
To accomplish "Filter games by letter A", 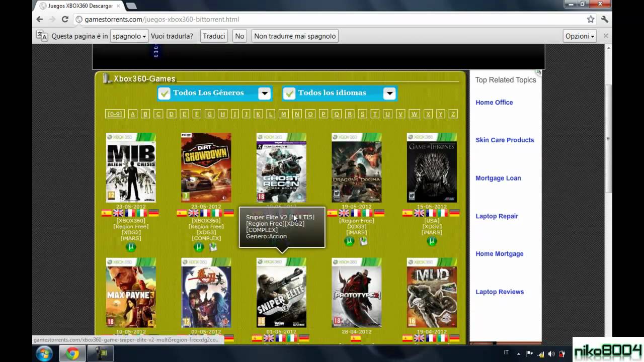I will [133, 114].
